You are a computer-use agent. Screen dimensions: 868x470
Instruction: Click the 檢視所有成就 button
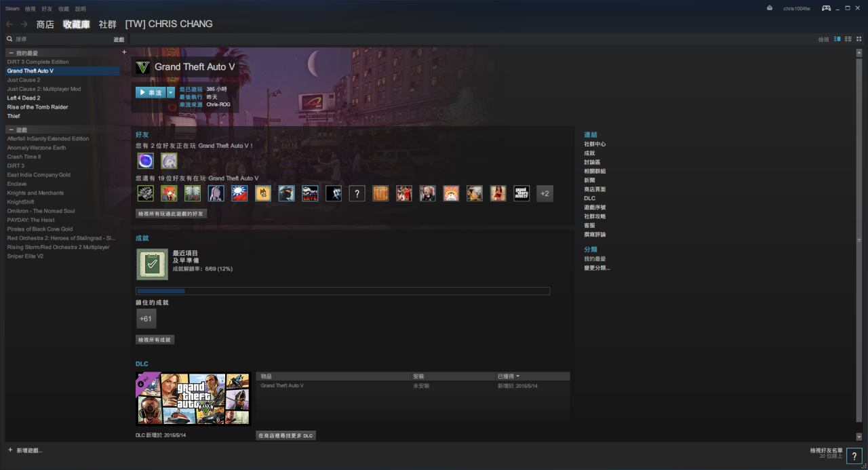click(x=155, y=340)
